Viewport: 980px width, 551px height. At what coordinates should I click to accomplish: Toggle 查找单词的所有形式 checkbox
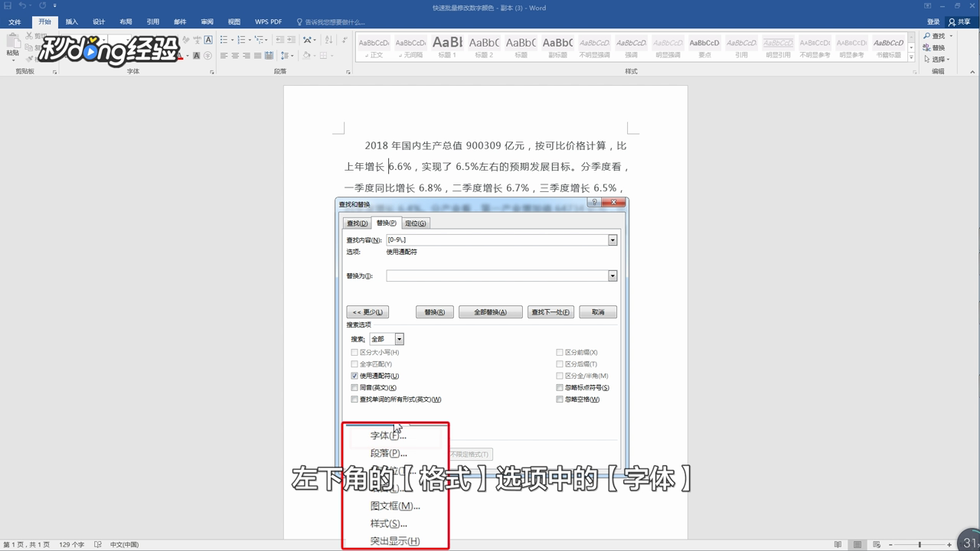coord(354,399)
